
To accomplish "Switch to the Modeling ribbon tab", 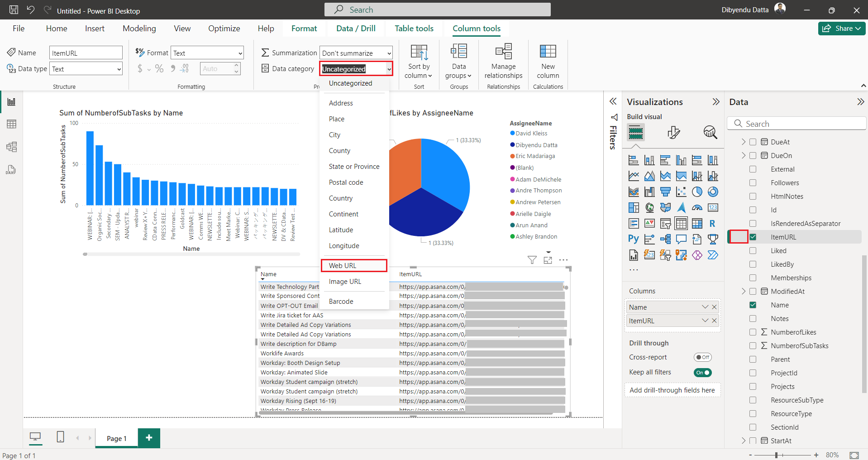I will [139, 29].
